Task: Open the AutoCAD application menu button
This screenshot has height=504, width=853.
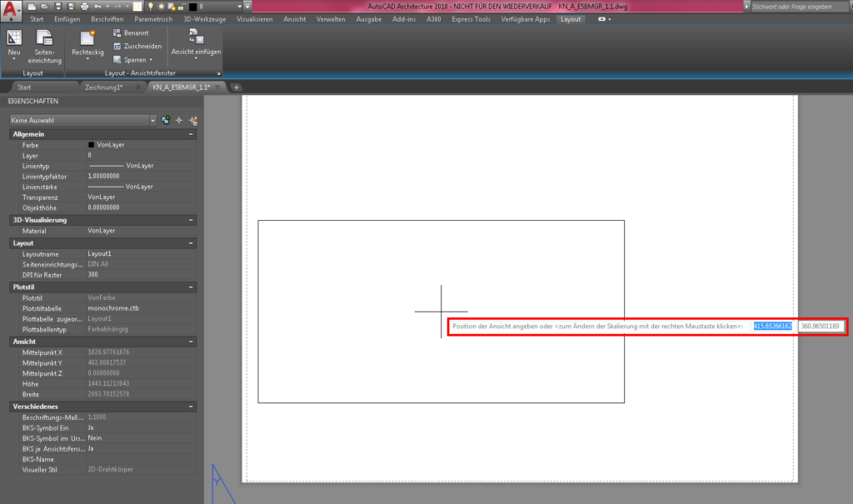Action: pos(11,9)
